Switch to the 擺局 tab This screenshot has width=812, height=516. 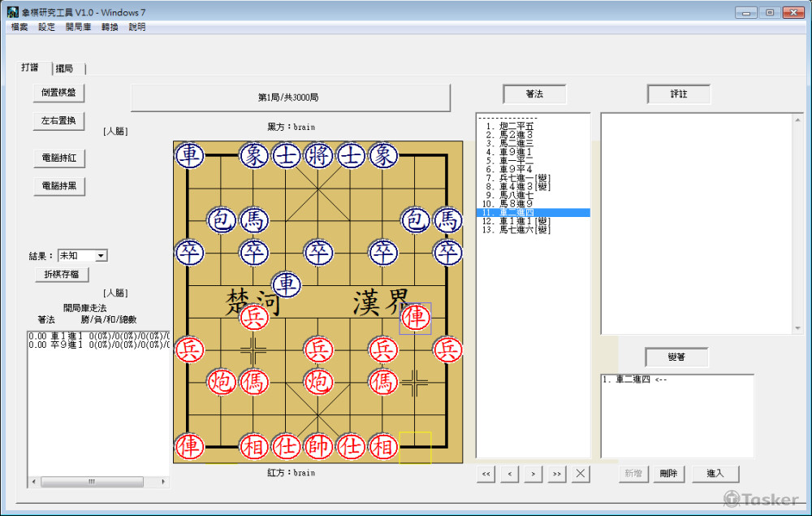(67, 68)
